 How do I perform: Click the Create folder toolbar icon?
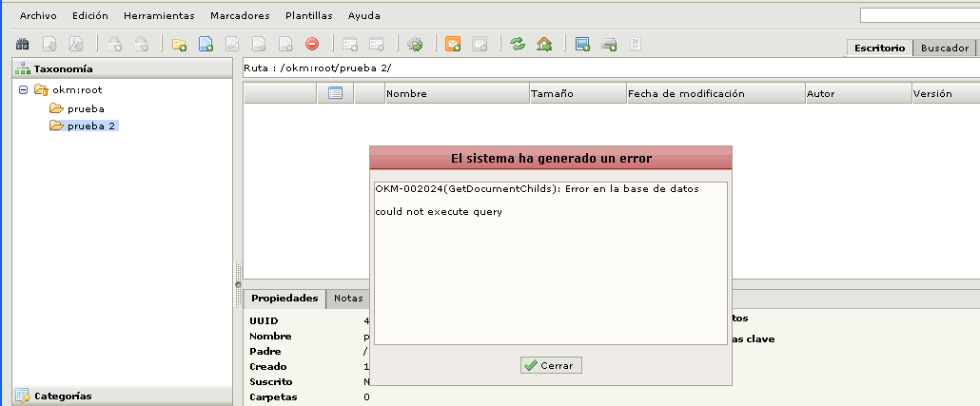(180, 45)
